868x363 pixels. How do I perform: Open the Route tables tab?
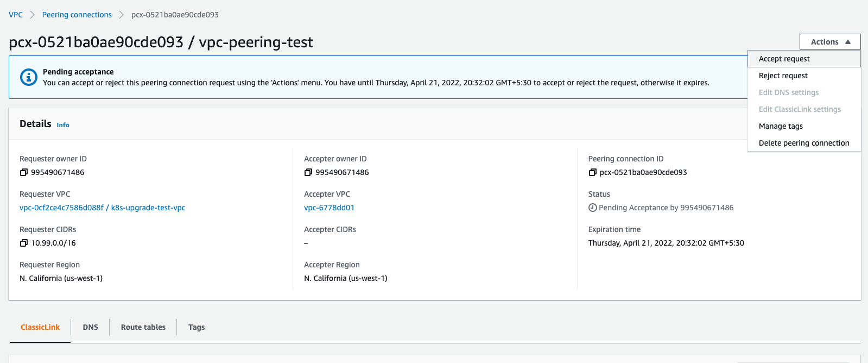[143, 327]
